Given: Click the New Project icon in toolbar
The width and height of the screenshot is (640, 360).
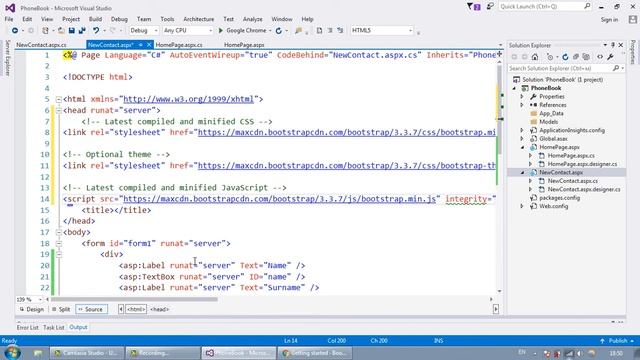Looking at the screenshot, I should 45,31.
